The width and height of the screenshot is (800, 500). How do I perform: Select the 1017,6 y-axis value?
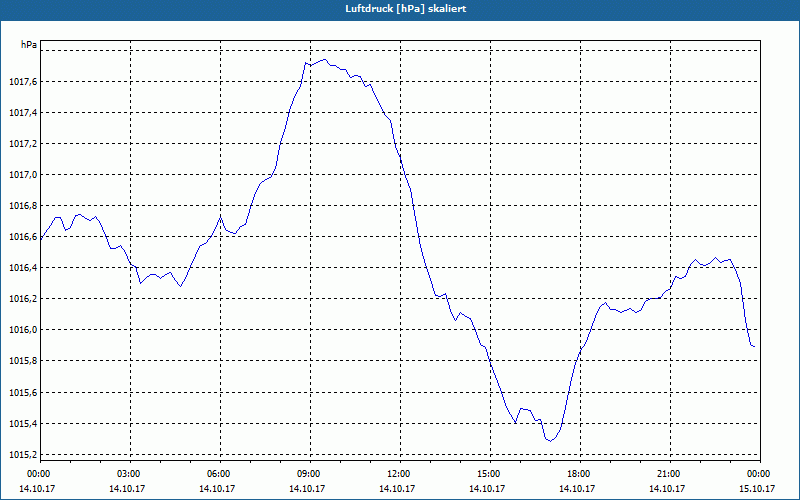[x=23, y=82]
